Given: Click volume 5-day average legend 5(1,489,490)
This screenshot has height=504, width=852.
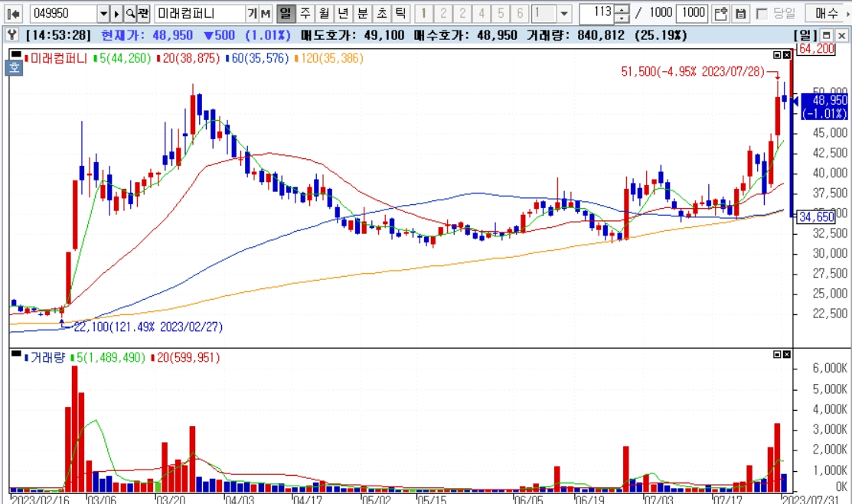Looking at the screenshot, I should point(108,358).
